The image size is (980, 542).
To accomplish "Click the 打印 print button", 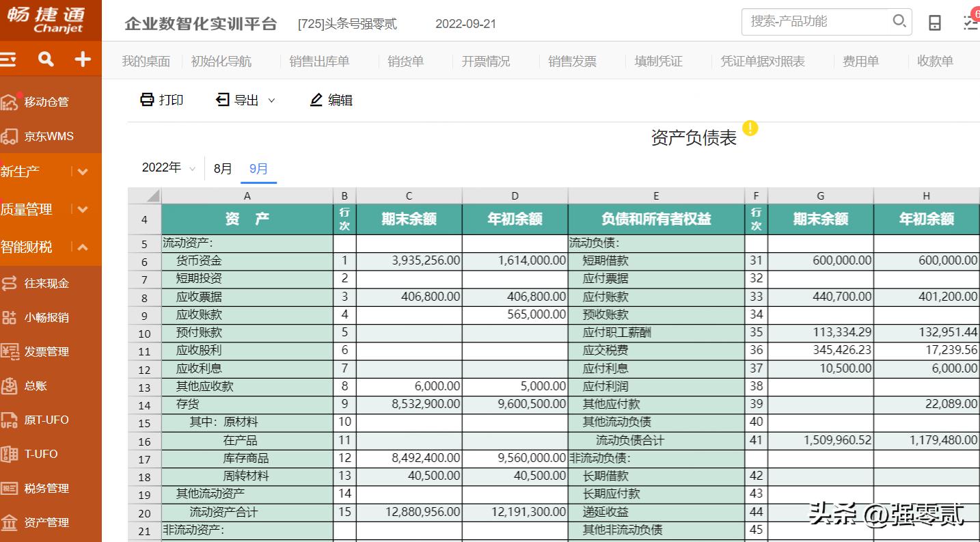I will pos(161,100).
